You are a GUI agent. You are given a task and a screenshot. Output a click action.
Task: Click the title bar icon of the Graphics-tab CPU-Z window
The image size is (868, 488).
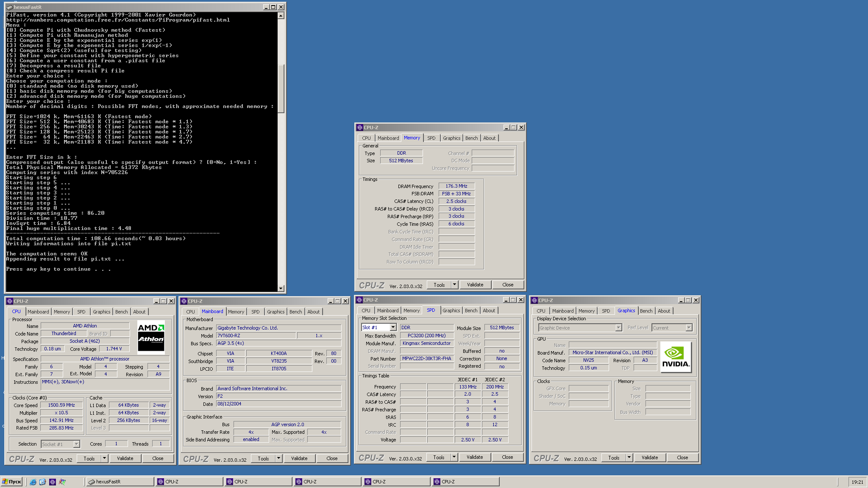click(x=534, y=300)
